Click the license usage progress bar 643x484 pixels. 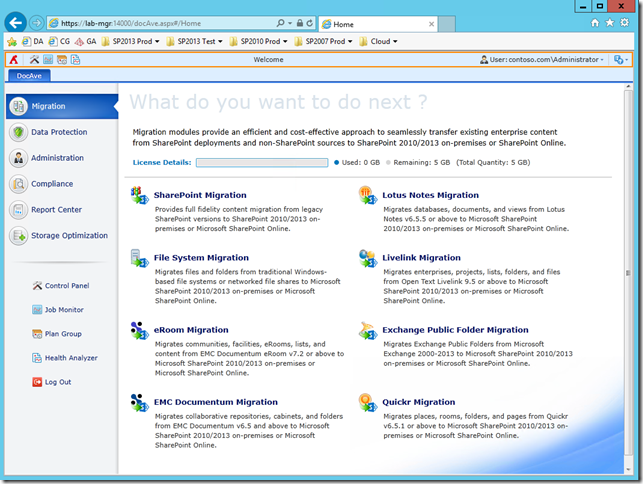262,163
